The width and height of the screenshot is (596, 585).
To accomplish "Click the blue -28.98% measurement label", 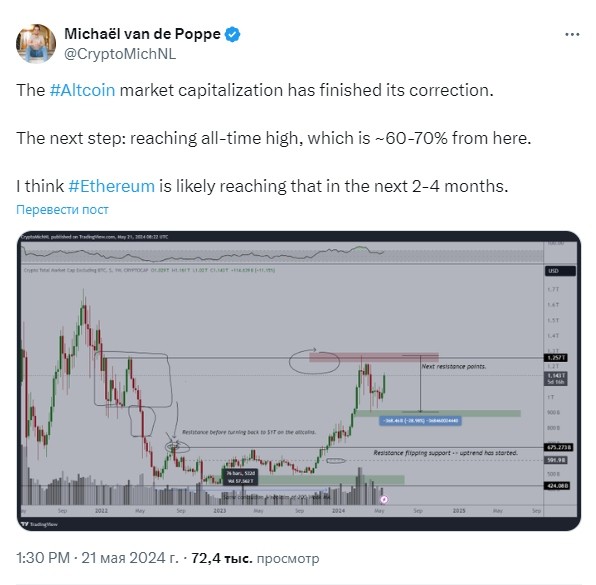I will [x=420, y=420].
